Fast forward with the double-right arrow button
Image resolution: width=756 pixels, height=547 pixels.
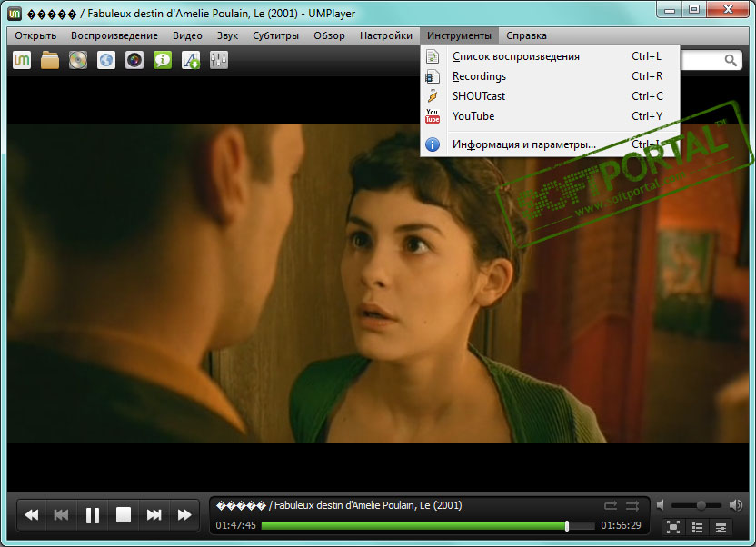click(x=184, y=515)
